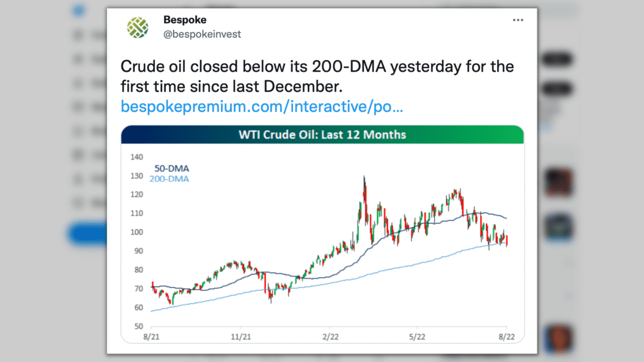Viewport: 644px width, 362px height.
Task: Click the 100 y-axis value label
Action: pos(137,232)
